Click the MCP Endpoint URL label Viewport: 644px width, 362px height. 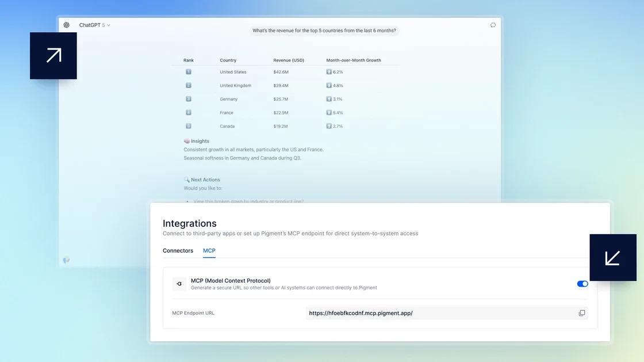[x=193, y=313]
